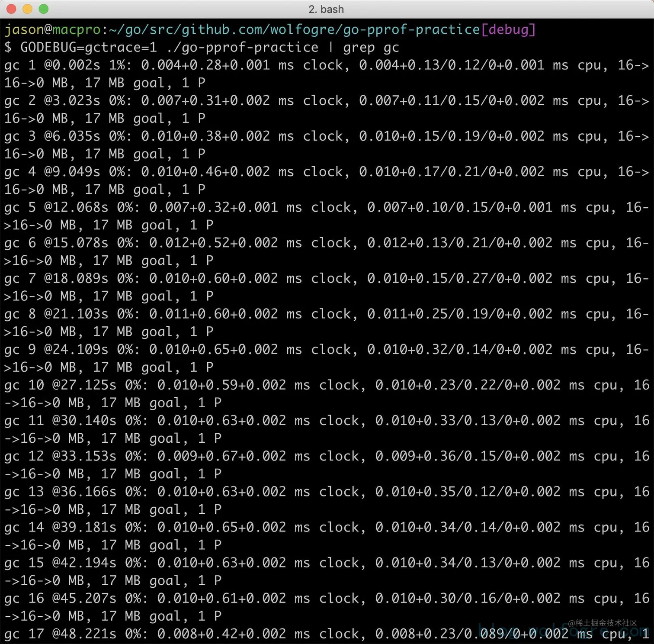Click '0.009+0.36/0.15/0+0.002' cpu value in gc 12
654x644 pixels.
[x=468, y=456]
